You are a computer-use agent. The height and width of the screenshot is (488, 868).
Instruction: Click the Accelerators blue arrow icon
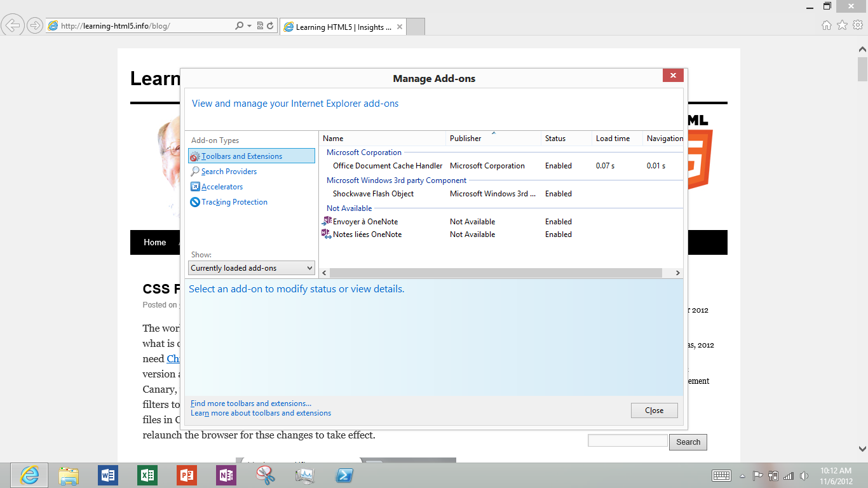(x=195, y=187)
